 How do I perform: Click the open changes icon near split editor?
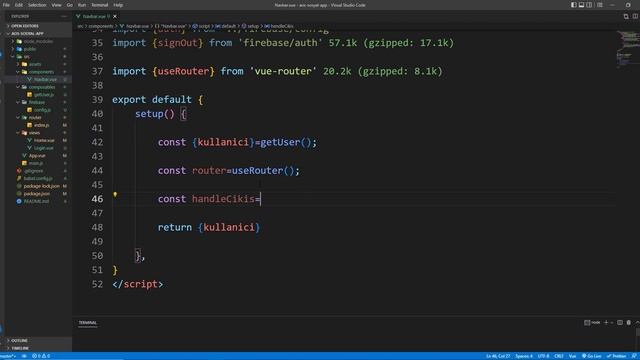coord(626,16)
